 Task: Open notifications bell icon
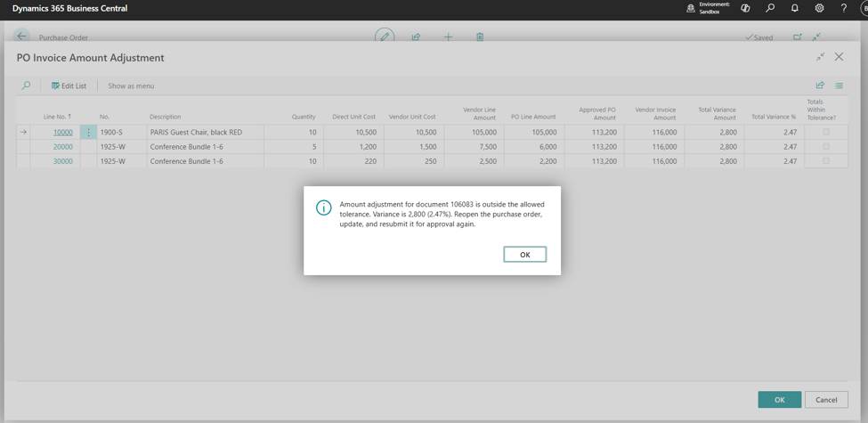(x=795, y=8)
